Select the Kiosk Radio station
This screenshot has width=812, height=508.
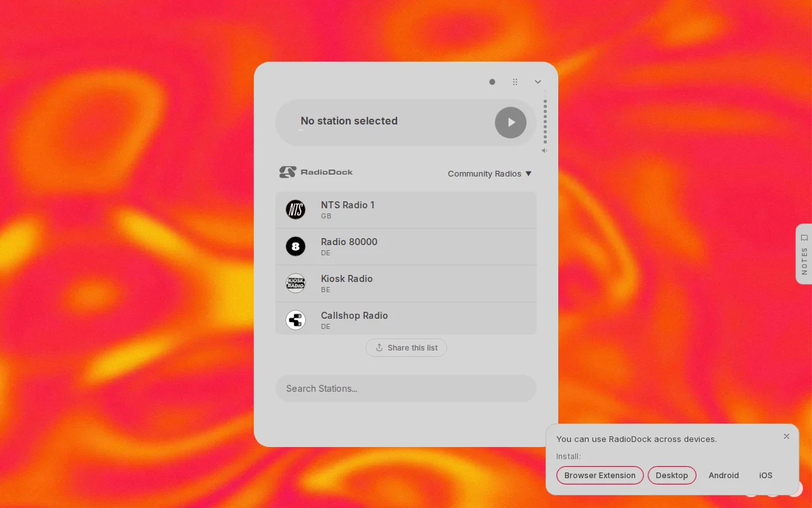(406, 284)
